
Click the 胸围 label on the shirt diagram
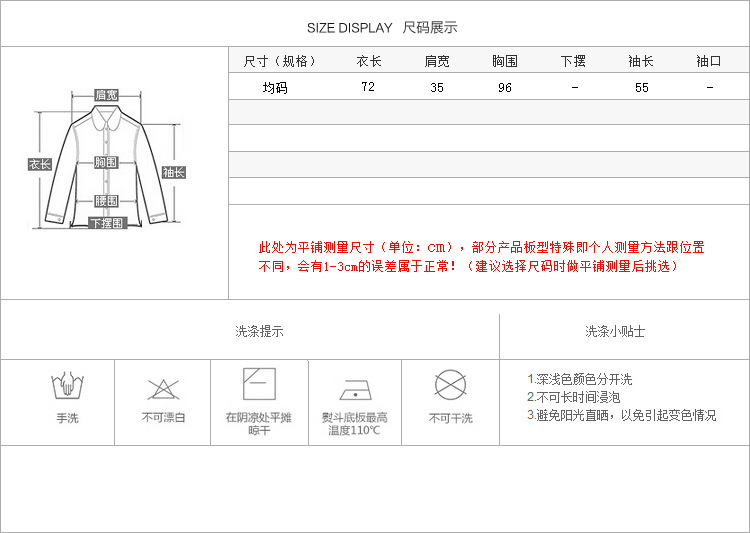point(106,162)
